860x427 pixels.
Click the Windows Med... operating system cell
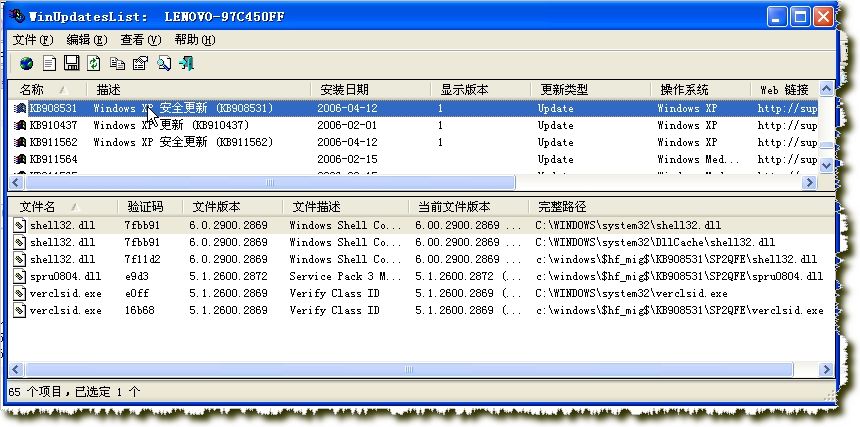[x=698, y=160]
